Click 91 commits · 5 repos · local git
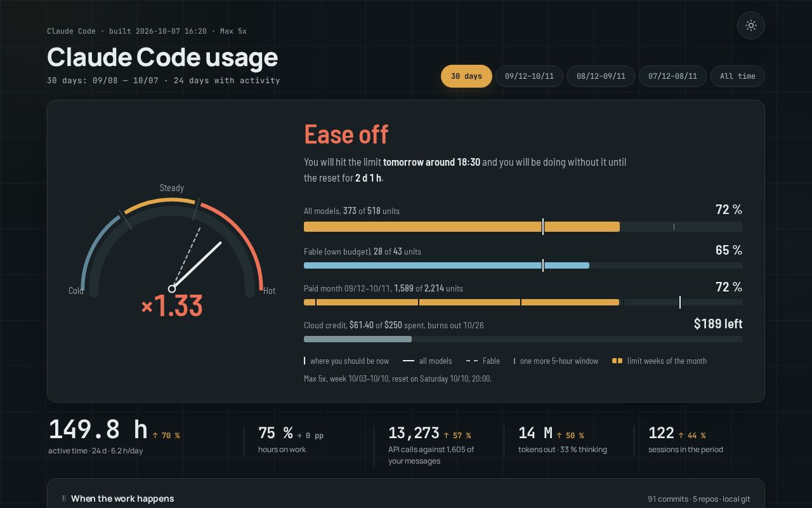Screen dimensions: 812x508 699,499
